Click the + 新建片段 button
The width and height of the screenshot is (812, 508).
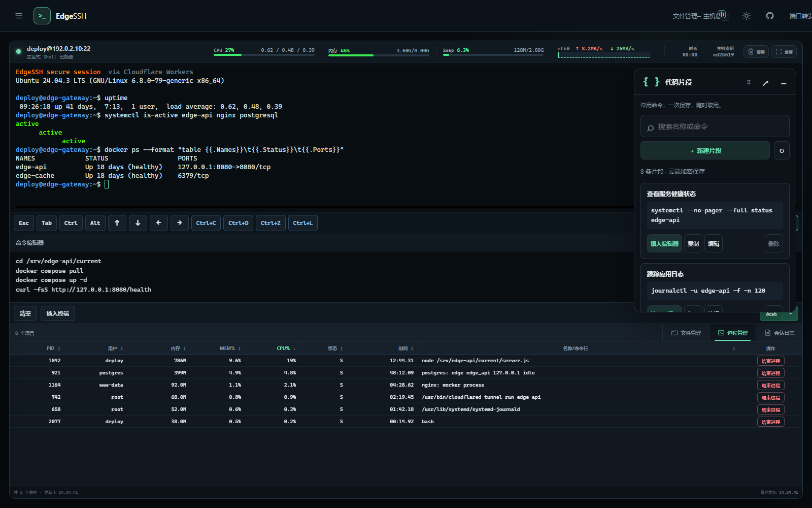pyautogui.click(x=705, y=150)
